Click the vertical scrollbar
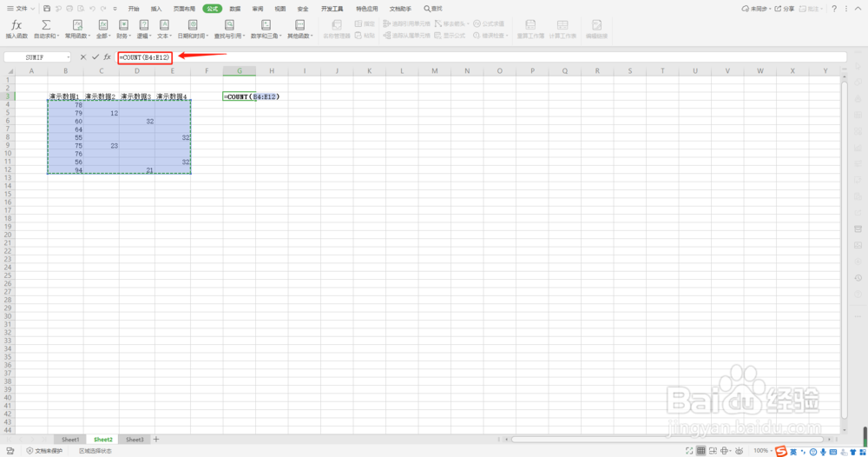This screenshot has width=868, height=457. pyautogui.click(x=845, y=249)
